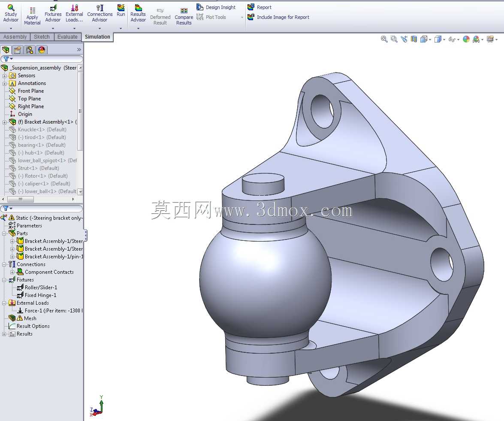Select the Top Plane
This screenshot has height=421, width=504.
click(x=29, y=99)
